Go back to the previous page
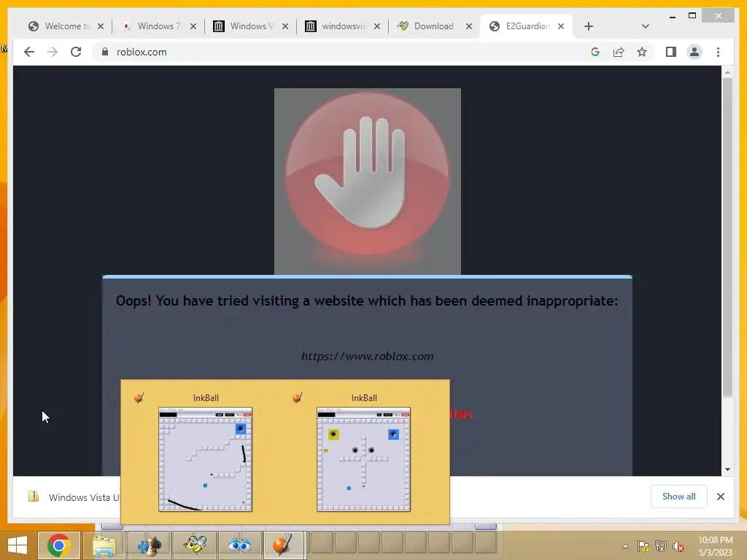Screen dimensions: 747x560 pyautogui.click(x=29, y=52)
